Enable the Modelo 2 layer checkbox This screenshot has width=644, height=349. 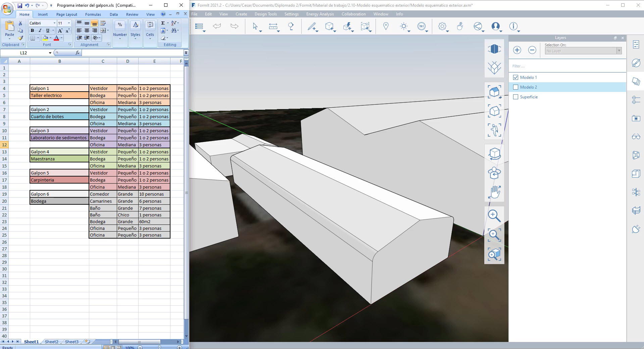[516, 87]
